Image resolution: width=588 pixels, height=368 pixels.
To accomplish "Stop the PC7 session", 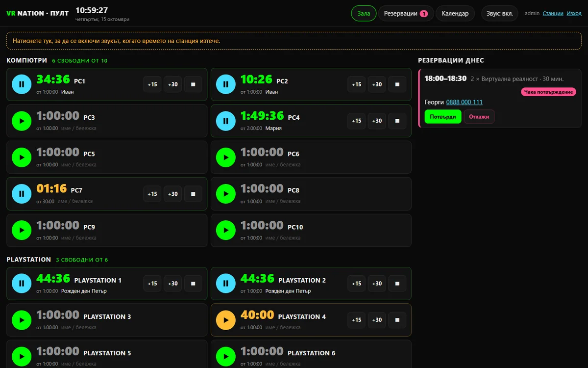I will tap(193, 194).
